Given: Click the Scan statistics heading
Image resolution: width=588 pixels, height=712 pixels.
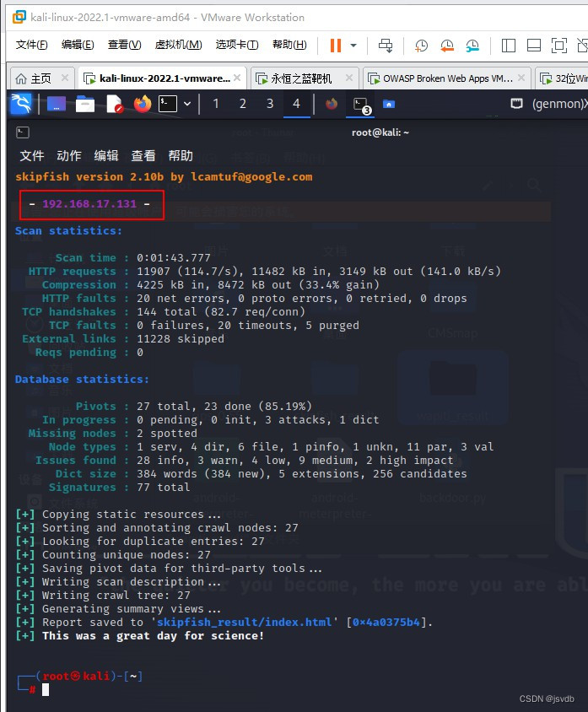Looking at the screenshot, I should 68,230.
